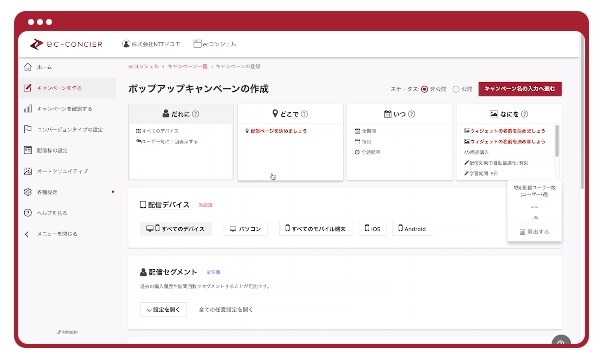Click the help icon next to どこで
Image resolution: width=604 pixels, height=360 pixels.
(x=304, y=114)
